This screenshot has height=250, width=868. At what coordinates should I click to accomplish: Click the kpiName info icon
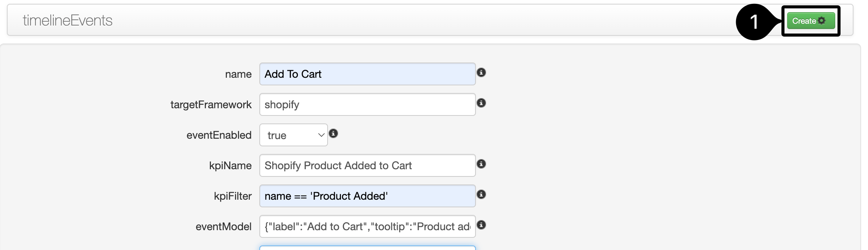pyautogui.click(x=481, y=164)
